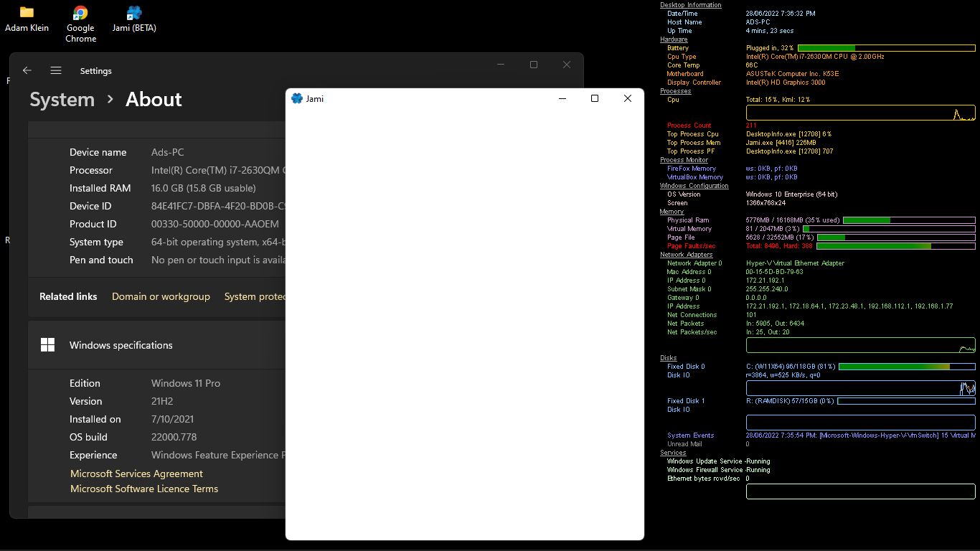Click the Physical Ram usage bar
Viewport: 980px width, 551px height.
click(x=909, y=220)
